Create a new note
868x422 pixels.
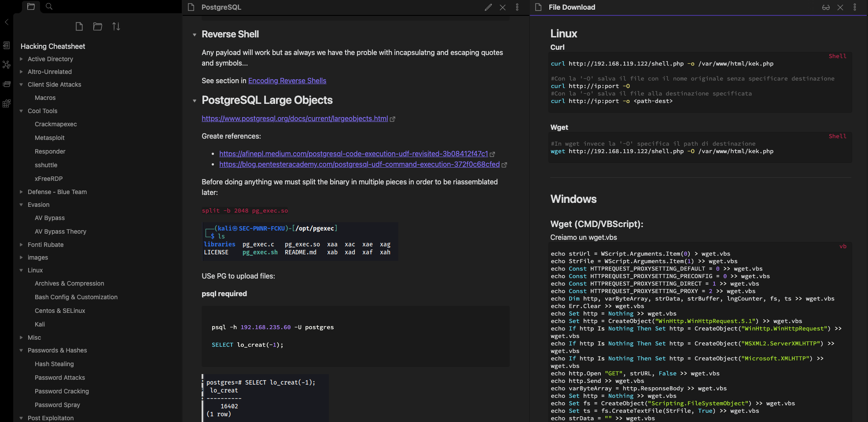click(79, 26)
